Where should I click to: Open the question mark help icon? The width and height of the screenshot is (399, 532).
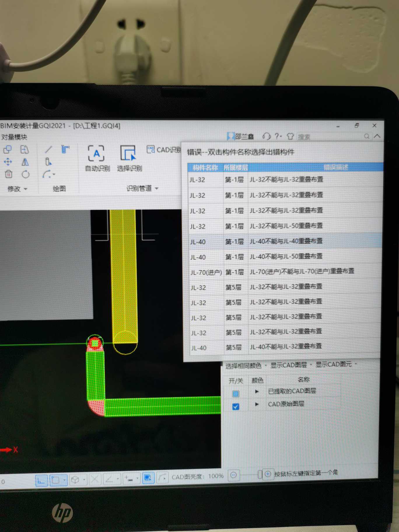pos(277,136)
